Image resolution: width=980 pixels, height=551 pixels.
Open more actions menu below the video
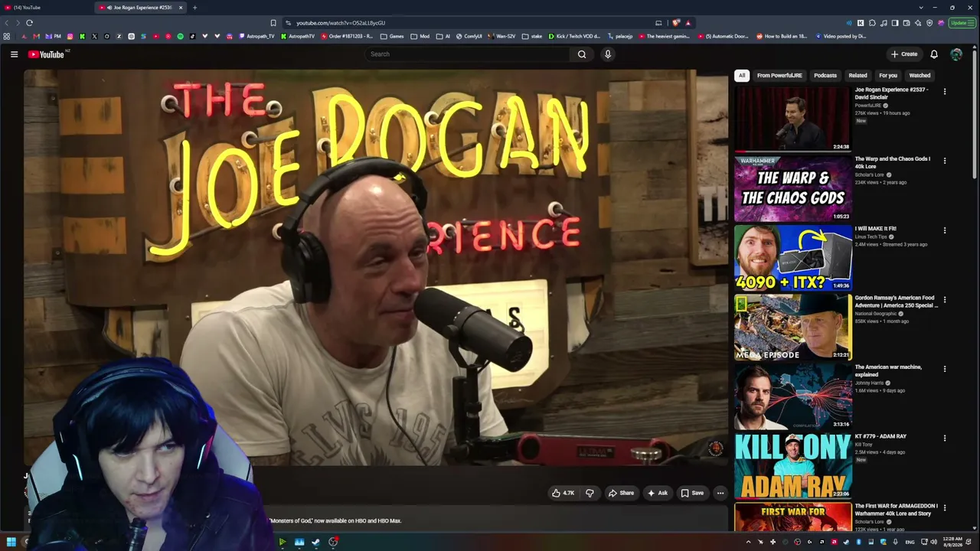tap(720, 493)
